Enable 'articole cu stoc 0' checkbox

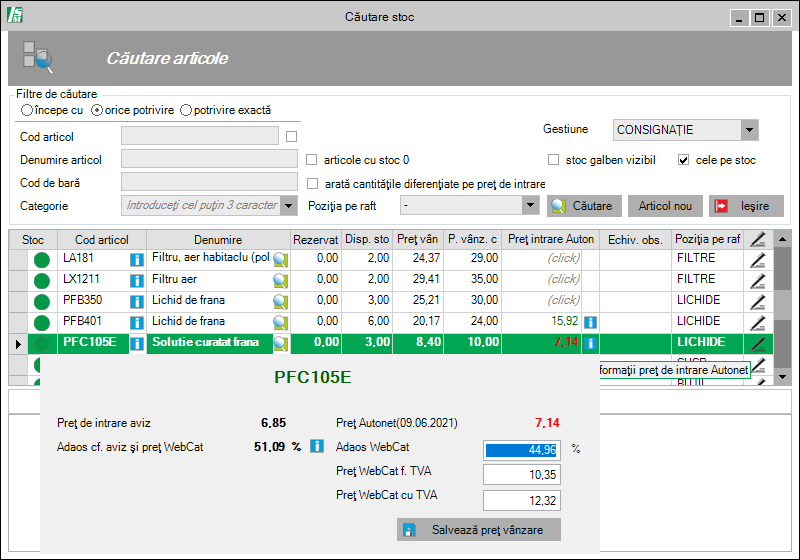(311, 160)
